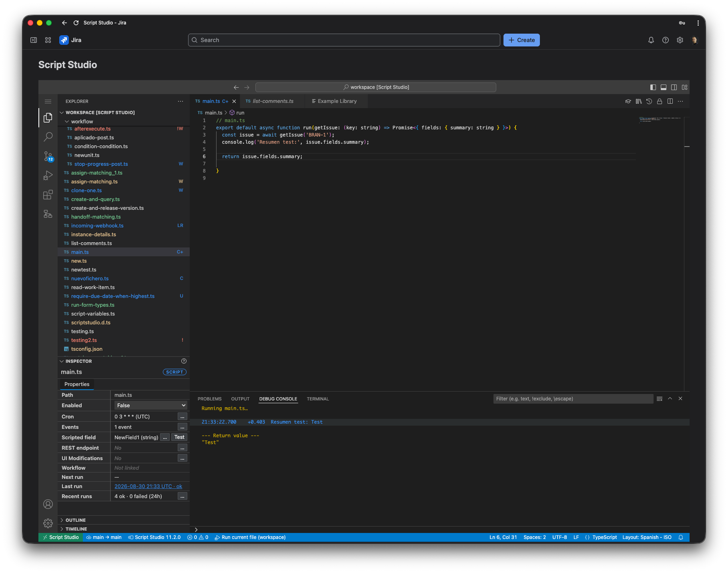This screenshot has width=728, height=573.
Task: Customize layout icon in title bar
Action: tap(685, 87)
